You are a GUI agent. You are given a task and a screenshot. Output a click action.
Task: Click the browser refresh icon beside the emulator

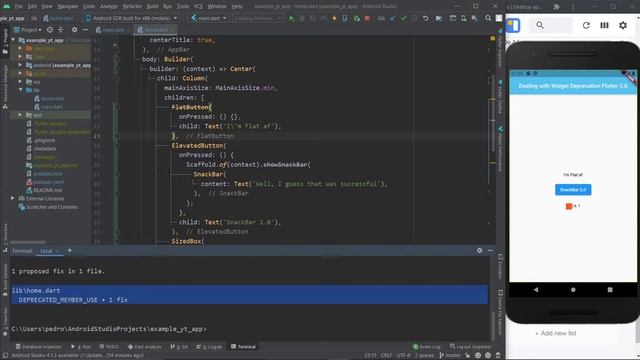click(586, 25)
